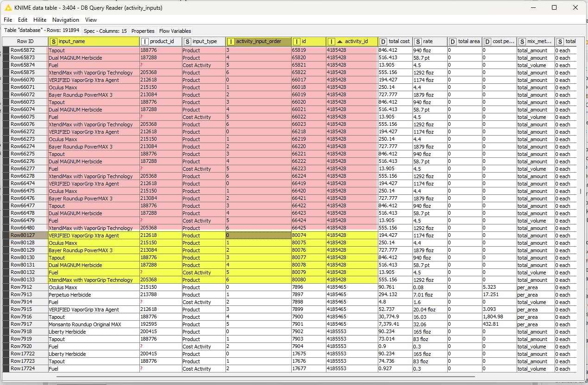This screenshot has height=385, width=588.
Task: Open the Hilite menu
Action: 40,20
